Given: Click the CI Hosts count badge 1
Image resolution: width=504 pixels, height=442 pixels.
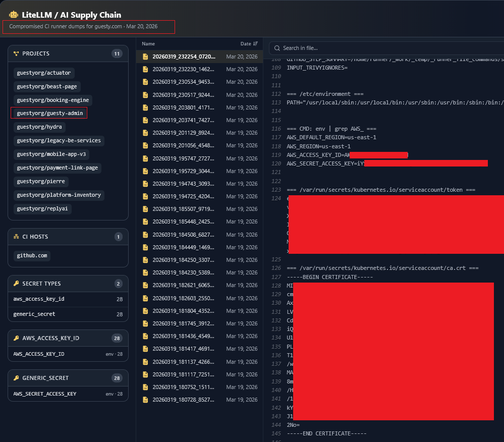Looking at the screenshot, I should pos(118,237).
